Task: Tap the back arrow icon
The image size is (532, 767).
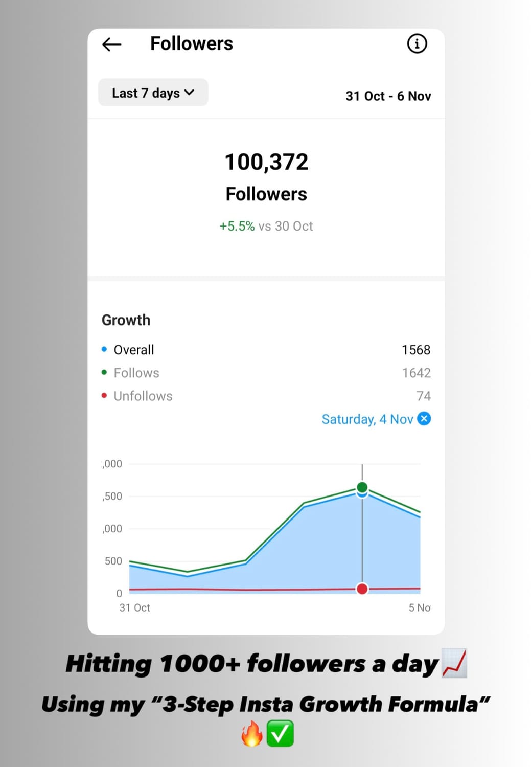Action: pos(111,44)
